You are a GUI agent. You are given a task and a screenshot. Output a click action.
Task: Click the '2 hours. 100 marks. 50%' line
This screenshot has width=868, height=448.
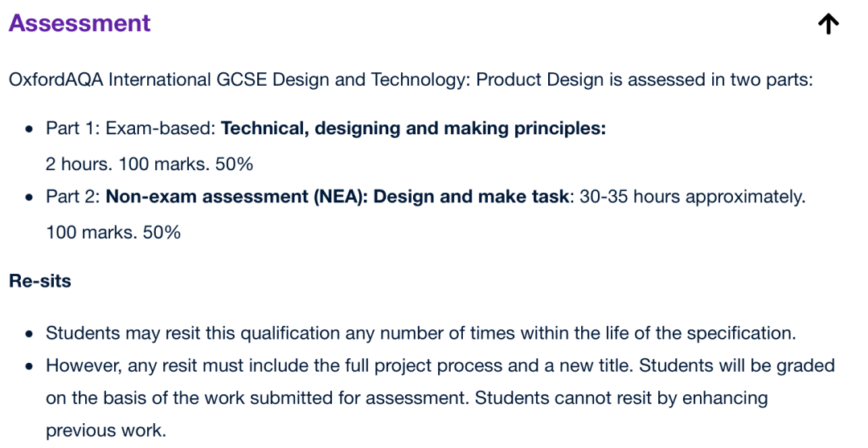pos(149,165)
